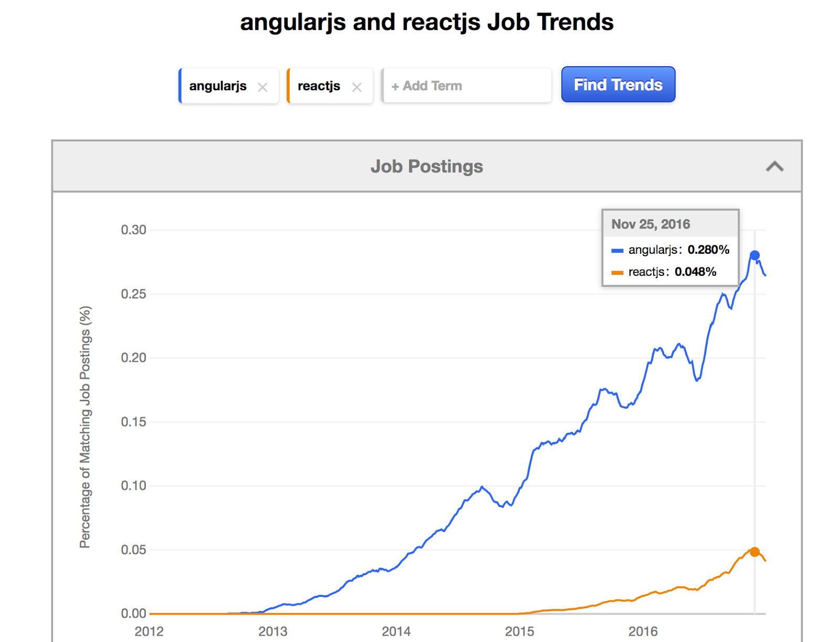Click the 2013 x-axis label
Image resolution: width=840 pixels, height=642 pixels.
(x=272, y=631)
